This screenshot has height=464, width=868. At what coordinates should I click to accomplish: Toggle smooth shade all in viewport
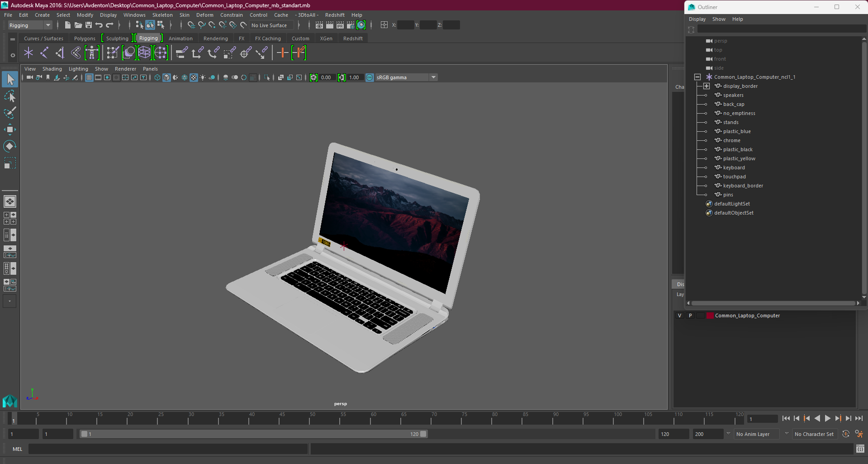[166, 78]
